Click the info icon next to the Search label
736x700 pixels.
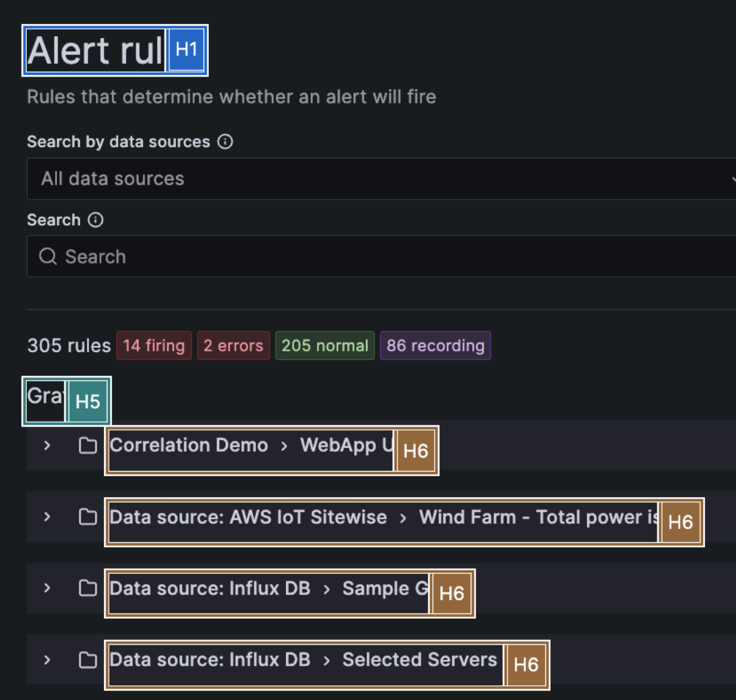95,220
